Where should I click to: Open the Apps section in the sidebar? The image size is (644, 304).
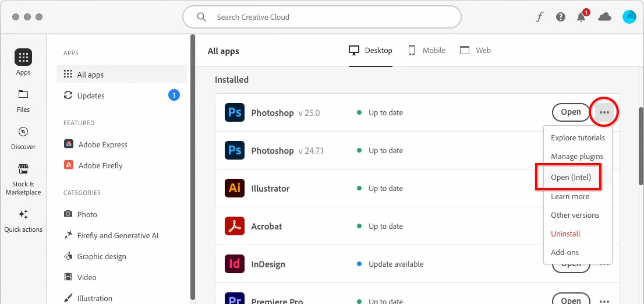23,62
